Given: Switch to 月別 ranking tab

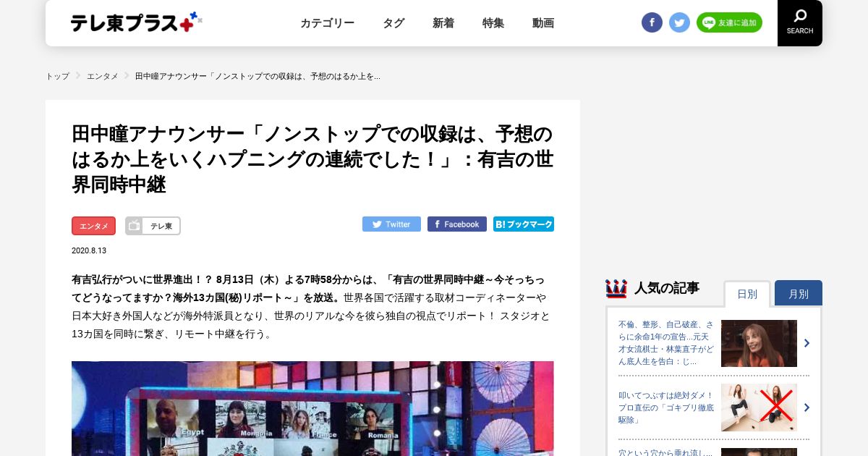Looking at the screenshot, I should tap(799, 293).
